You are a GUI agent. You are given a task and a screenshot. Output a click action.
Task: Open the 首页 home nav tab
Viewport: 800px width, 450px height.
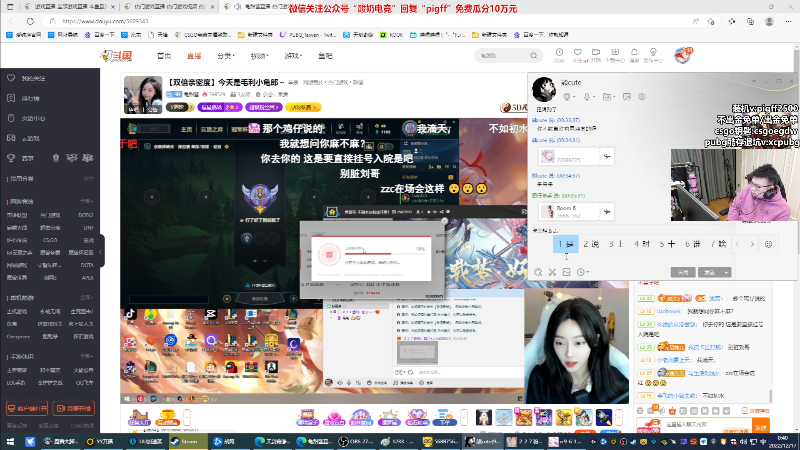(164, 56)
